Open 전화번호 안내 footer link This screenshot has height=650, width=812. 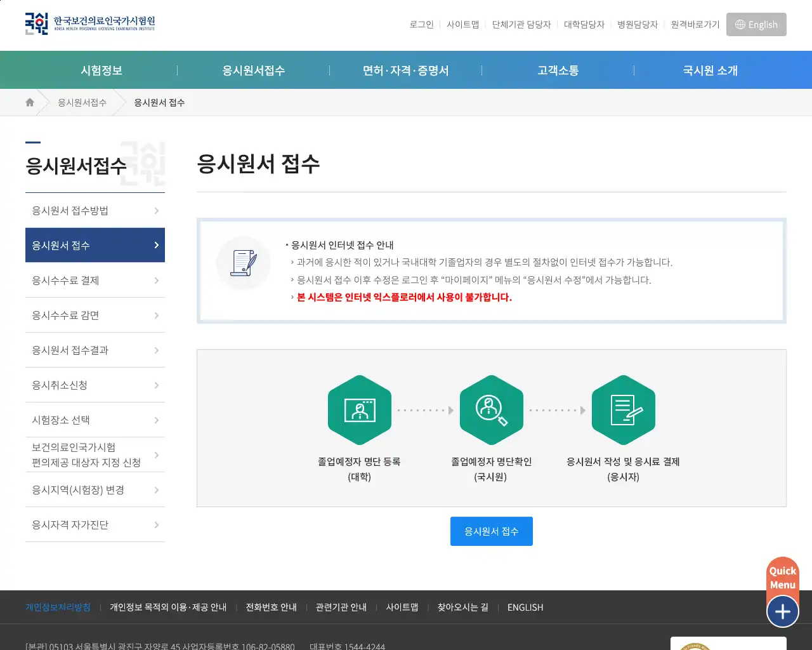[272, 607]
